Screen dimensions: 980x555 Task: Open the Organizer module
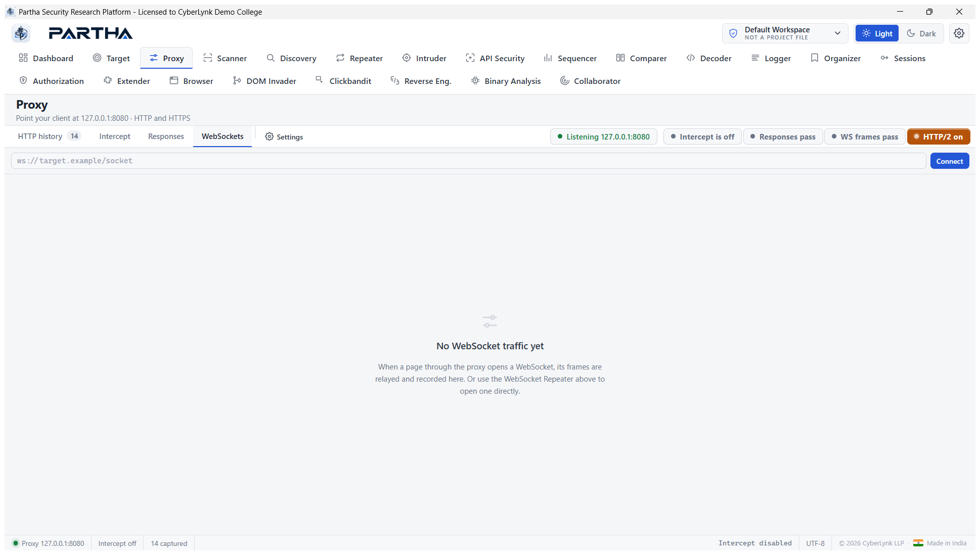(835, 58)
